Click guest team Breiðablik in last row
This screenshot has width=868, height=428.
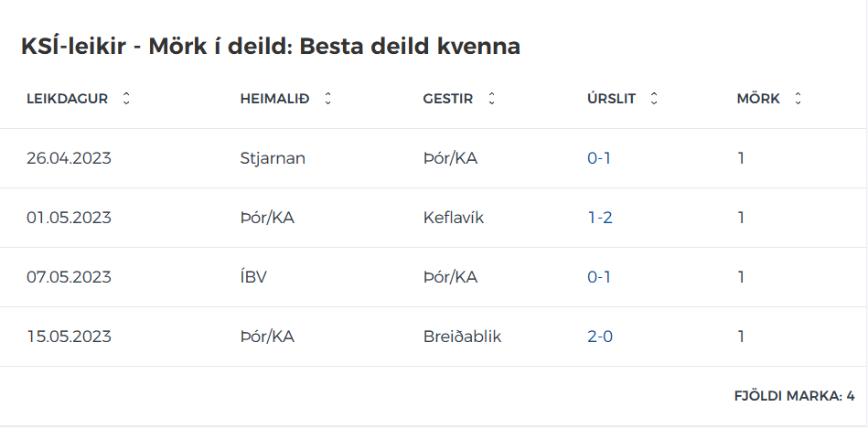(x=462, y=337)
